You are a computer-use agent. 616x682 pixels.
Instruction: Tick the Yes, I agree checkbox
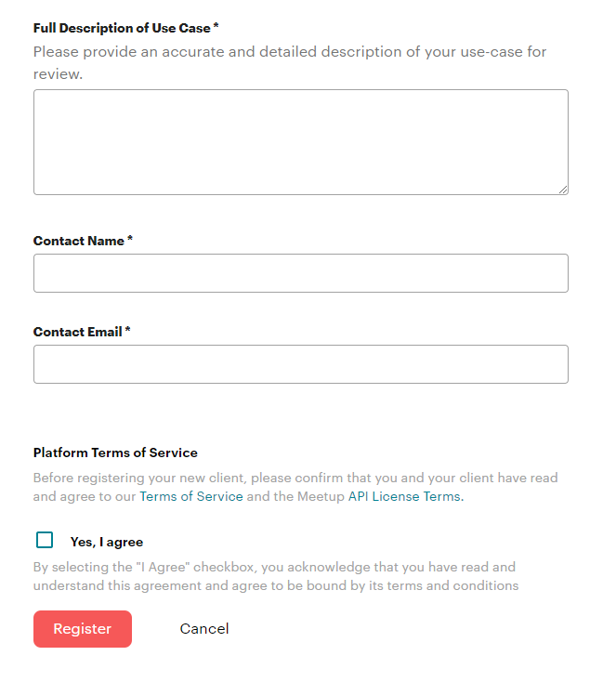tap(45, 541)
